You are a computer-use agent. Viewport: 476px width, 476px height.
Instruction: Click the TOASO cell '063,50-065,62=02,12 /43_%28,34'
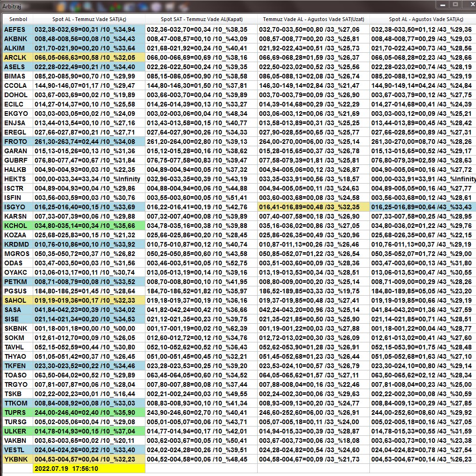423,375
